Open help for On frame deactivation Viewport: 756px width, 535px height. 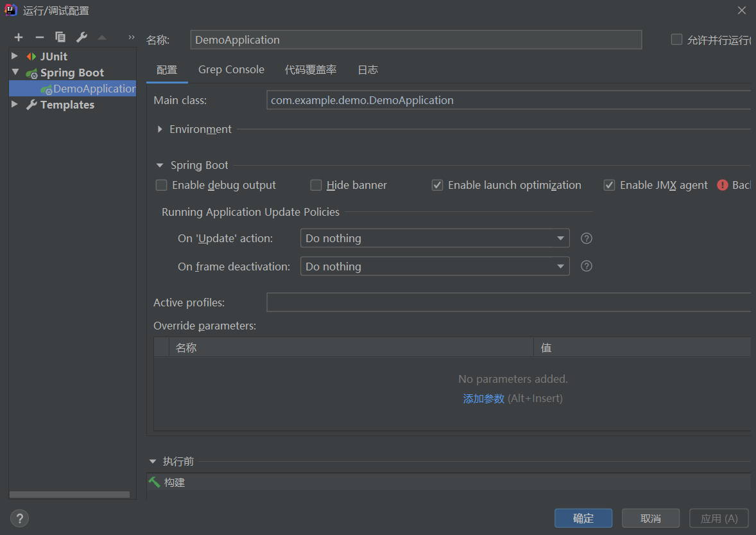tap(587, 267)
